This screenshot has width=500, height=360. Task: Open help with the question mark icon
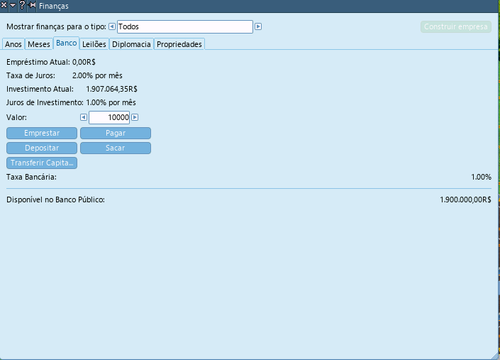[22, 5]
